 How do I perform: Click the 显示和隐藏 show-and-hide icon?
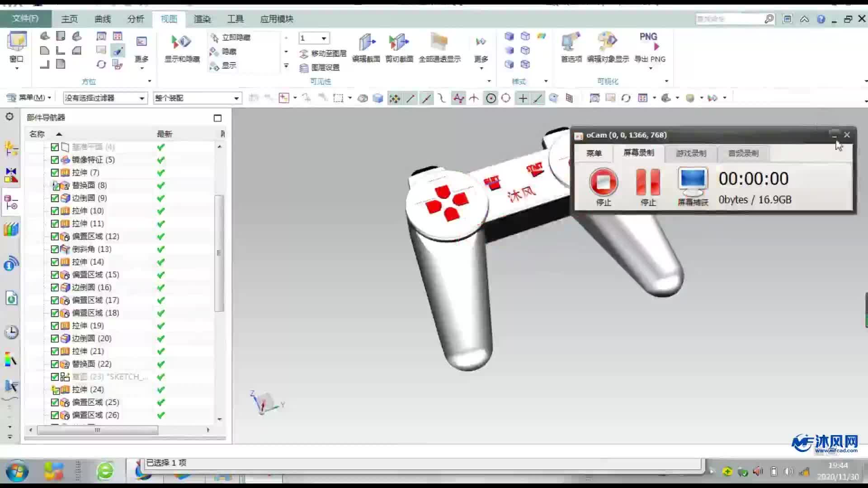coord(182,42)
